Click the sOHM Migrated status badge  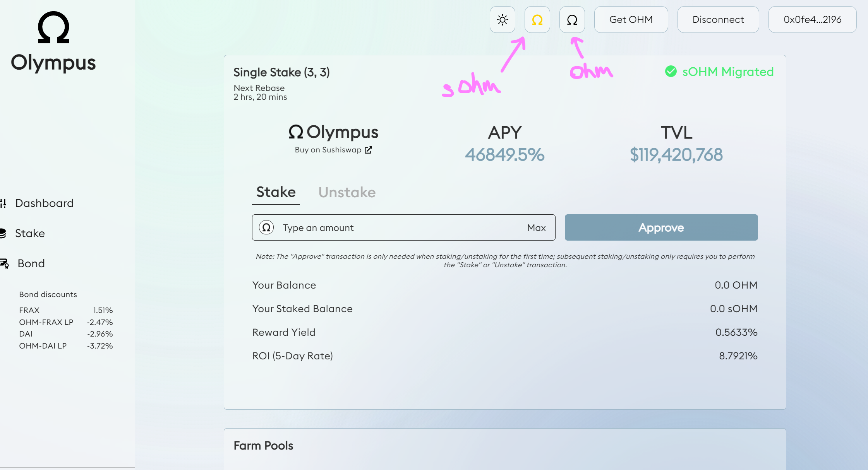[719, 72]
